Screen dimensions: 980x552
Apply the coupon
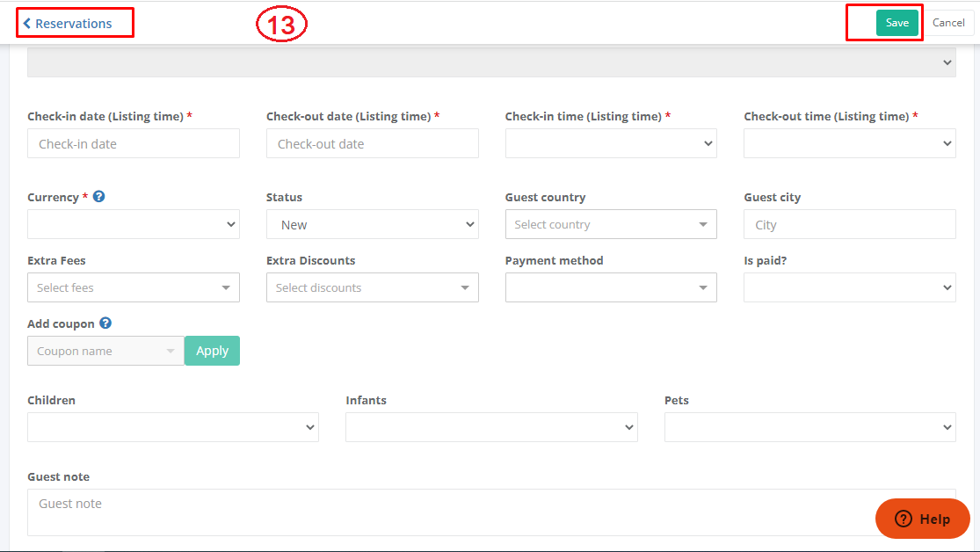point(212,351)
